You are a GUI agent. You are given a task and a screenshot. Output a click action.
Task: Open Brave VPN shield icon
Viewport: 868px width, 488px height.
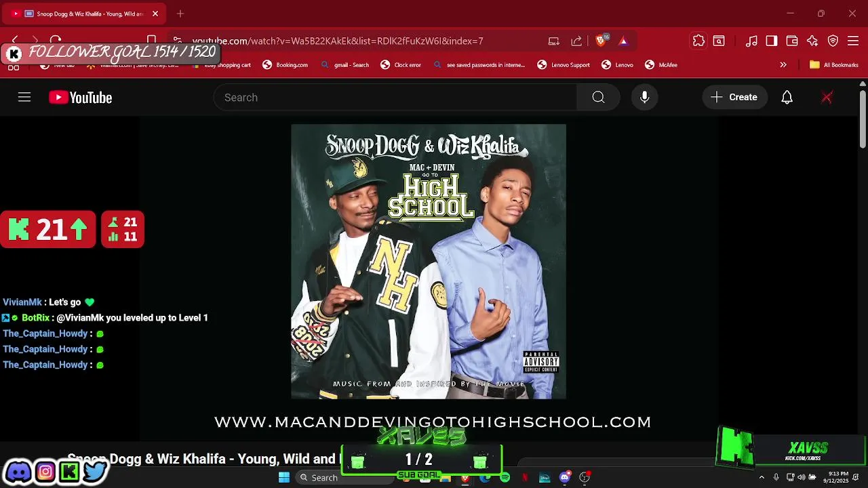(x=833, y=41)
